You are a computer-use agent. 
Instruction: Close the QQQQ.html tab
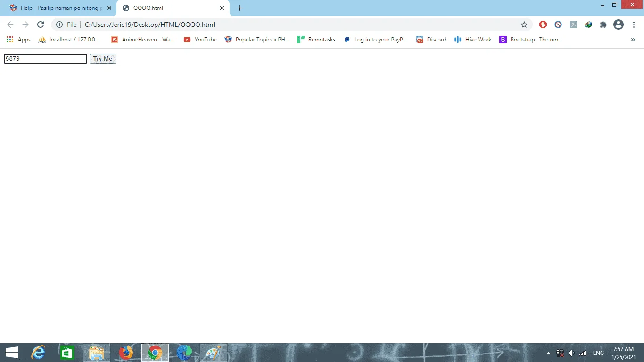[222, 8]
